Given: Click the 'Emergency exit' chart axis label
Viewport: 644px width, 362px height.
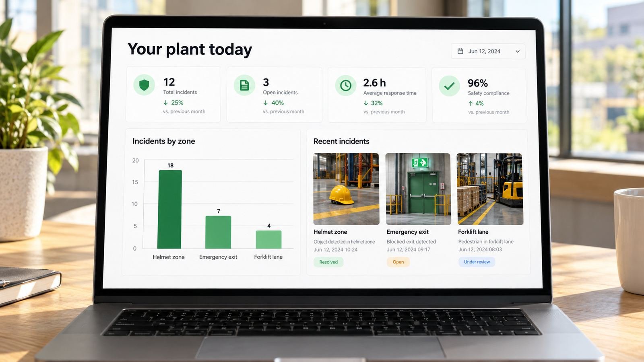Looking at the screenshot, I should (218, 257).
